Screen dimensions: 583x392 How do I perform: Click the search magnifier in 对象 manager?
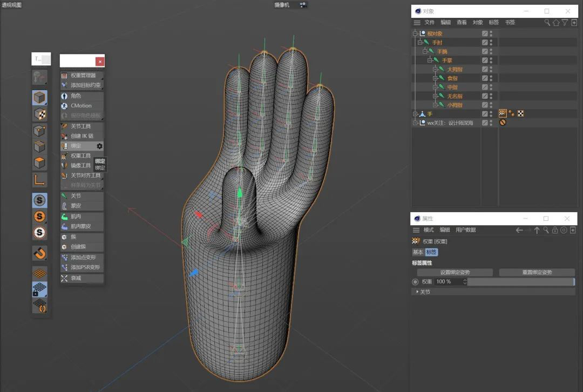coord(547,23)
